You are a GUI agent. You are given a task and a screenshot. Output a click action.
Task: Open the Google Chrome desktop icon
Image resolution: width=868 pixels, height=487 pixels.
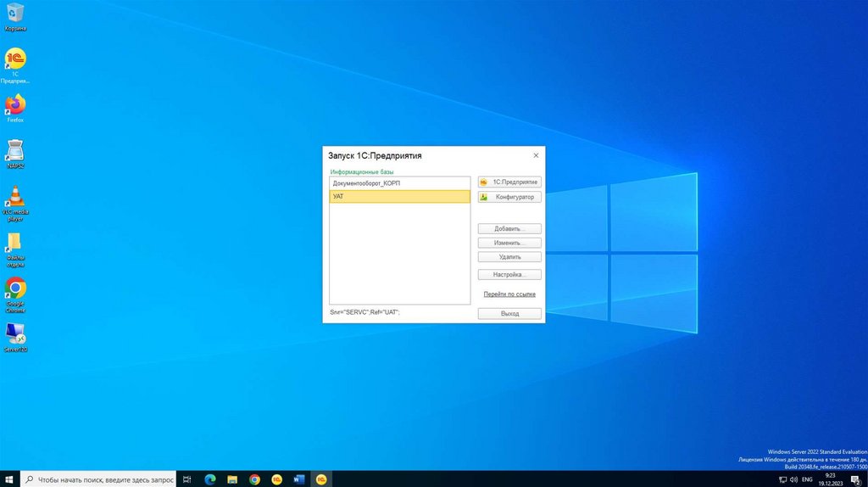pos(15,288)
